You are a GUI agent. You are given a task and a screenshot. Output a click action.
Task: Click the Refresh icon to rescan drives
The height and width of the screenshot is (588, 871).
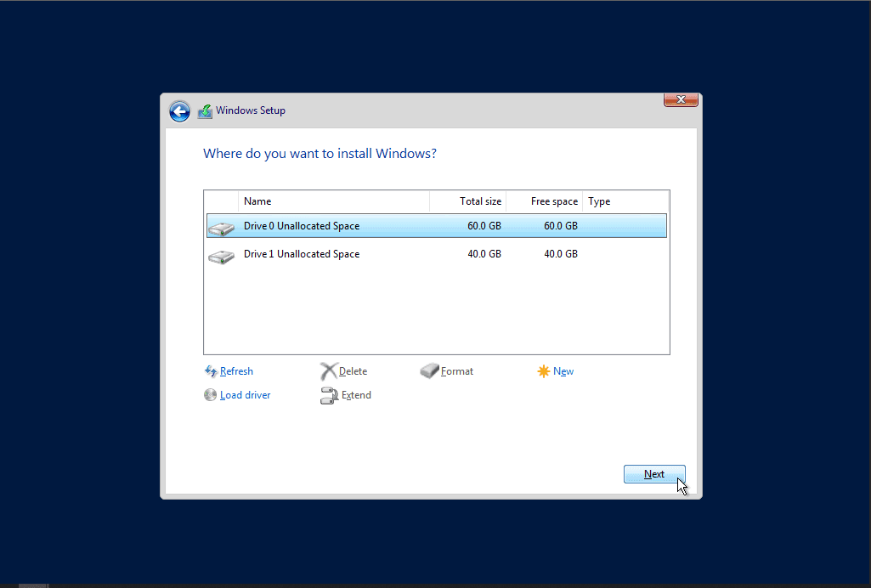pyautogui.click(x=210, y=370)
